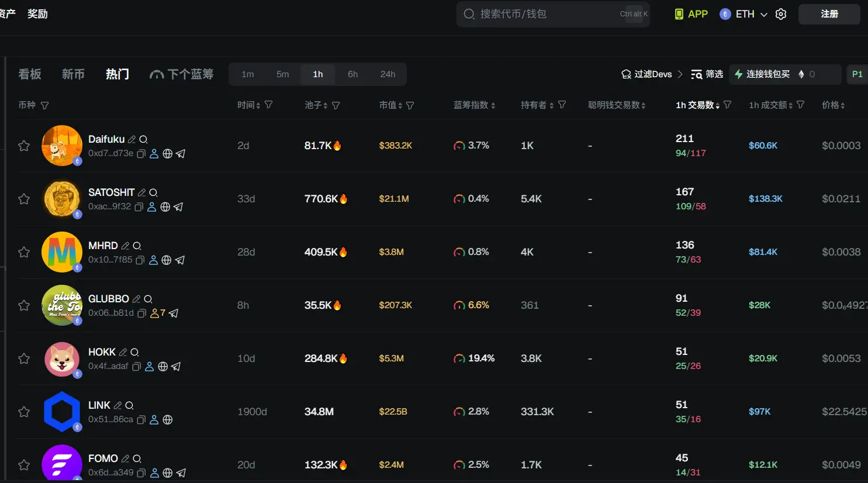Open the ETH network dropdown
Image resolution: width=868 pixels, height=483 pixels.
(x=744, y=14)
